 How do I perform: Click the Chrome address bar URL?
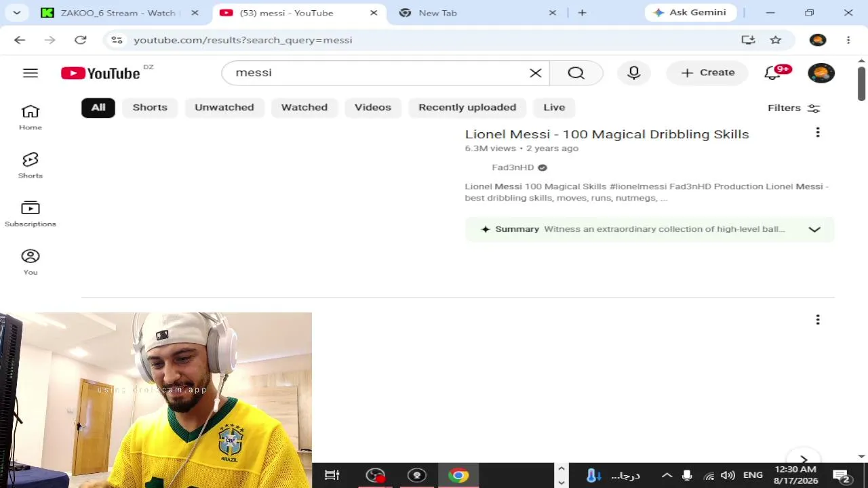pos(243,40)
